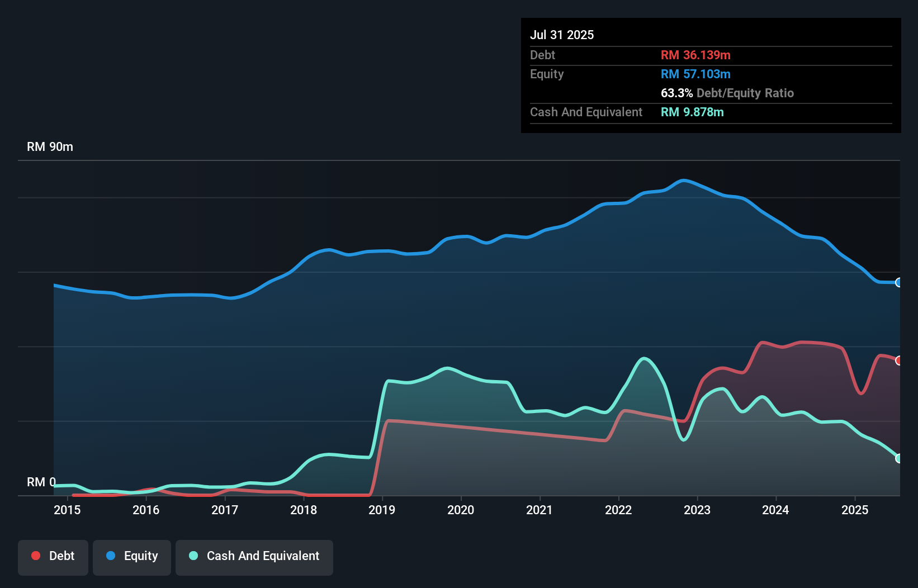The image size is (918, 588).
Task: Click the Jul 31 2025 tooltip date
Action: point(562,35)
